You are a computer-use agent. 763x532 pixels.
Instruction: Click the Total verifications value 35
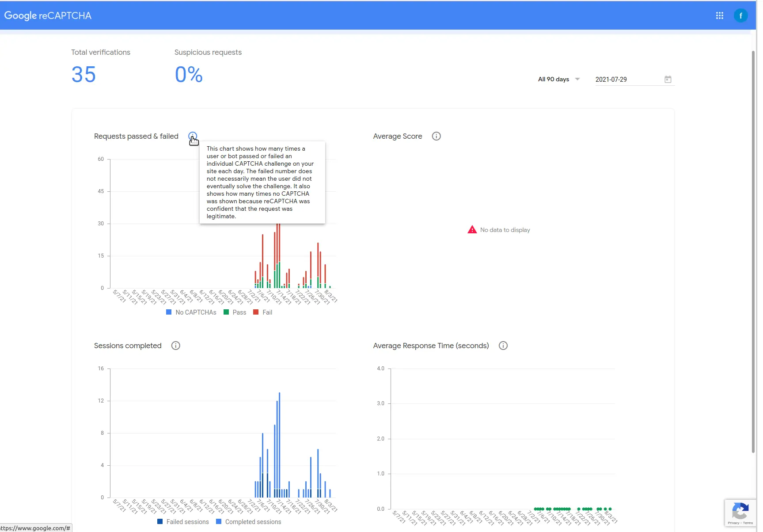(x=84, y=74)
